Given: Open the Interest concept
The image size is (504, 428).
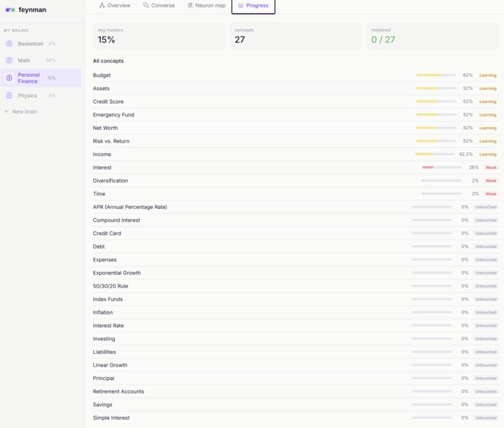Looking at the screenshot, I should (x=296, y=167).
